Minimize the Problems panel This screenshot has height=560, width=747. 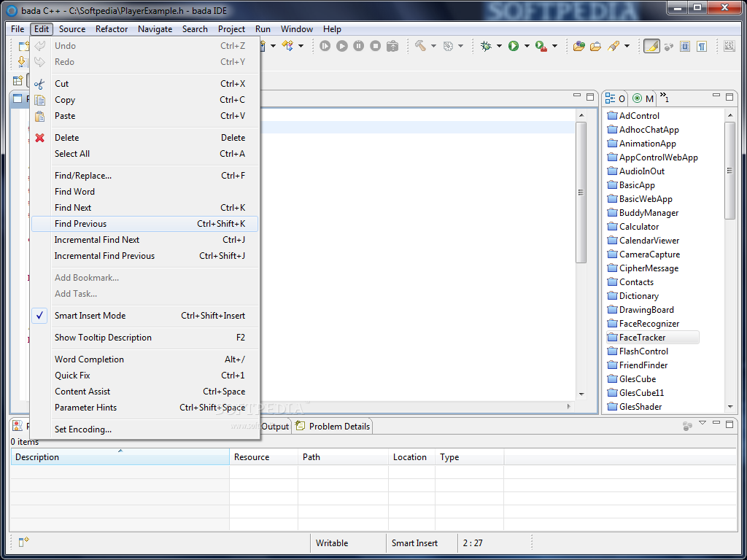716,424
